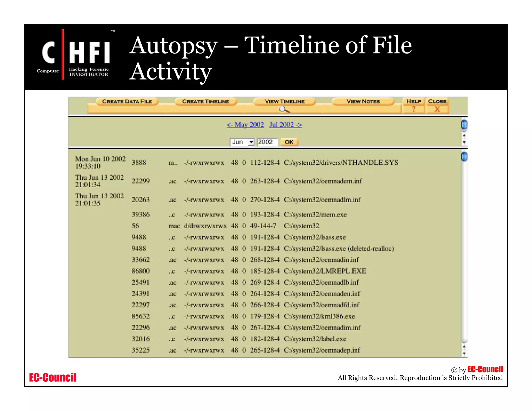The height and width of the screenshot is (411, 532).
Task: Click the Mon Jun 10 2002 19:33:10 timestamp
Action: 100,163
